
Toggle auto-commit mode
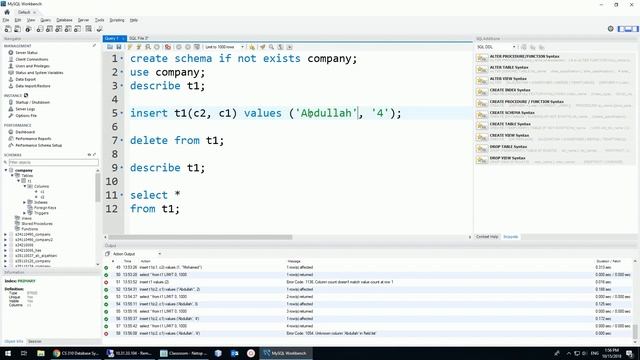pos(197,47)
